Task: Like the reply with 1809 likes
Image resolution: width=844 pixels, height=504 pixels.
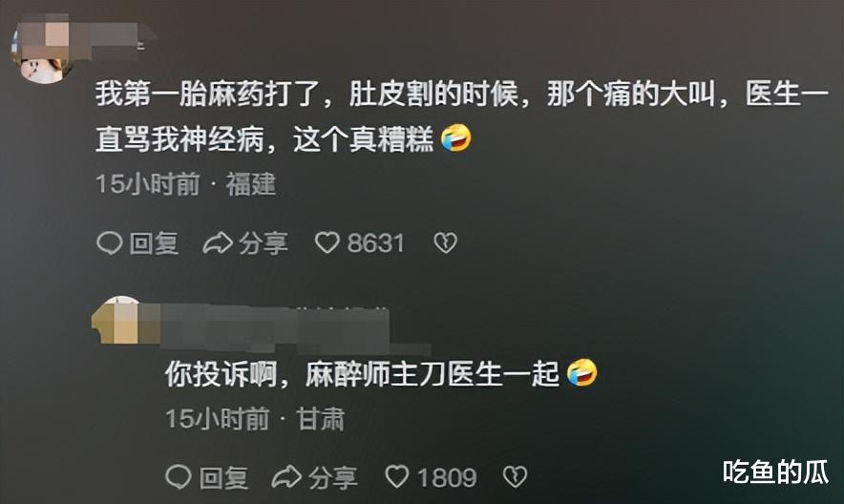Action: pyautogui.click(x=397, y=476)
